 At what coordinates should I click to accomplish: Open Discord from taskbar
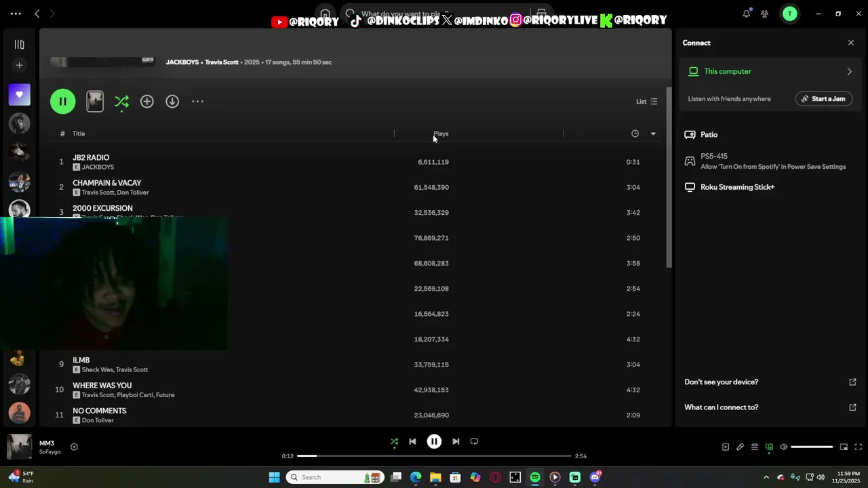pyautogui.click(x=595, y=477)
